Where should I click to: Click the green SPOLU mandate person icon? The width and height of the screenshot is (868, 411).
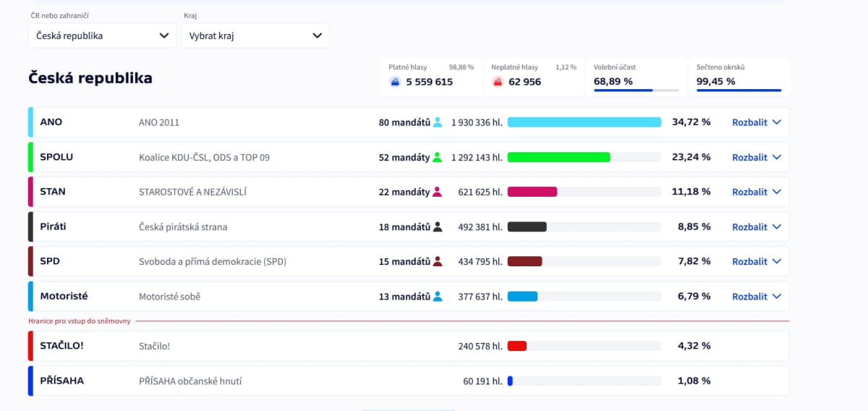click(x=437, y=157)
